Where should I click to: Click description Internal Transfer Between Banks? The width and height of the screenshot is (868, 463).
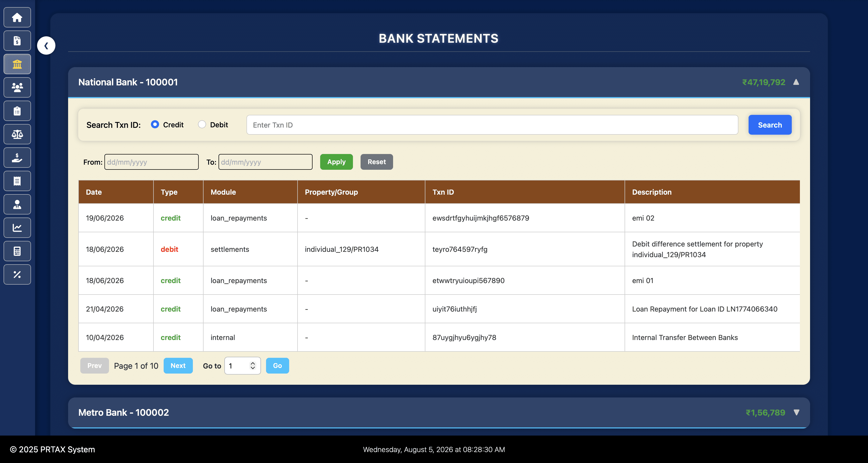[685, 338]
